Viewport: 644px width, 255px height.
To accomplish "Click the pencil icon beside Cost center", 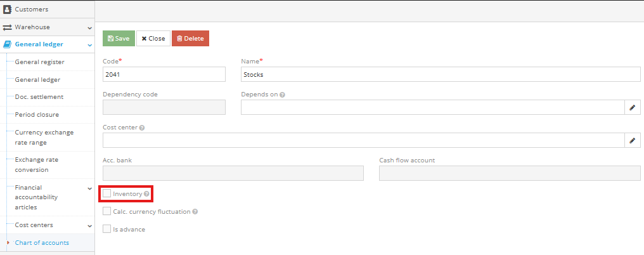I will point(632,141).
